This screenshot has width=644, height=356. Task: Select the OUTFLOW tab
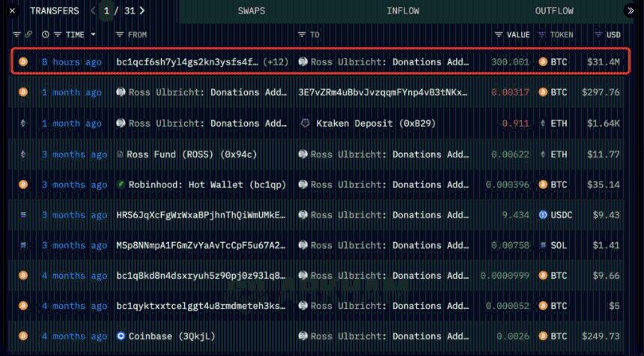(x=554, y=11)
